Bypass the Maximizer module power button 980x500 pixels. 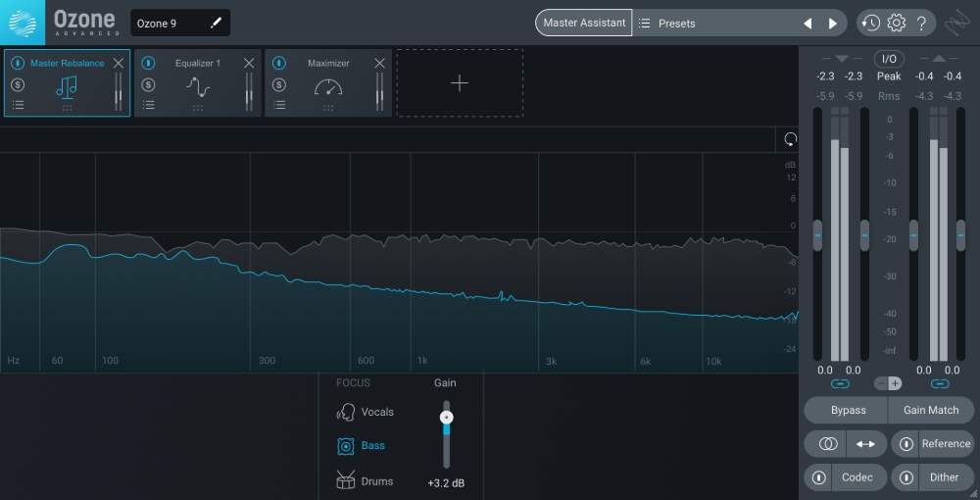278,64
